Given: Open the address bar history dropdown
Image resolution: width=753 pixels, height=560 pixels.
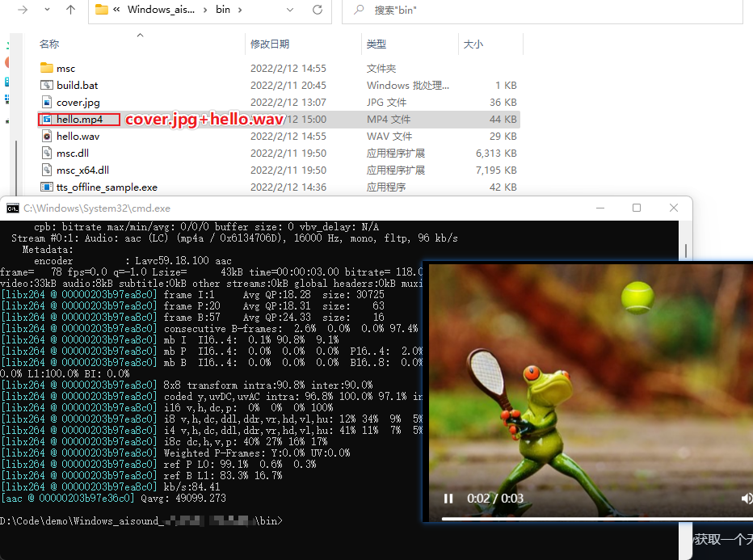Looking at the screenshot, I should pos(289,10).
